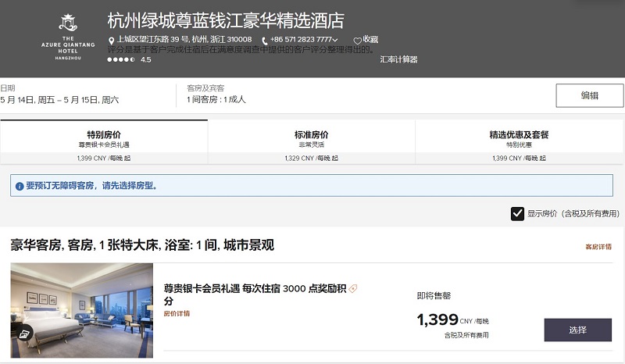
Task: Click the 选择 button for deluxe room
Action: click(x=577, y=330)
